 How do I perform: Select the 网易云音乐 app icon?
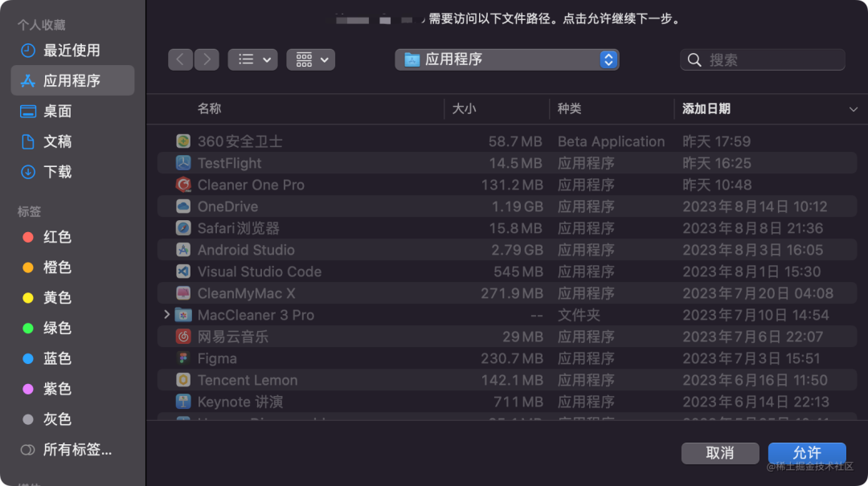coord(183,337)
